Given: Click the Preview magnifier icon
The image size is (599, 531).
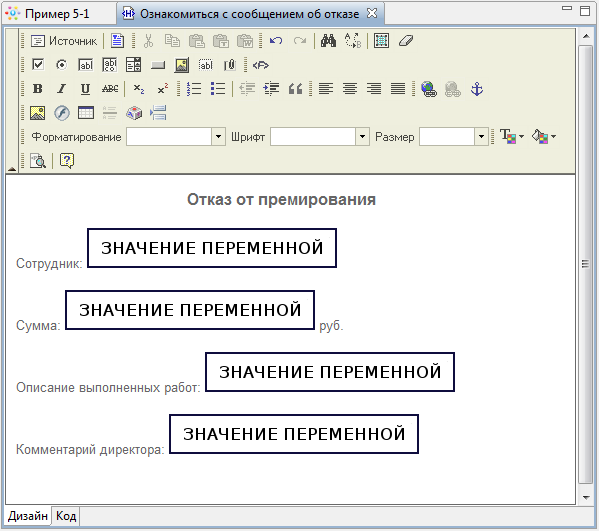Looking at the screenshot, I should coord(37,161).
